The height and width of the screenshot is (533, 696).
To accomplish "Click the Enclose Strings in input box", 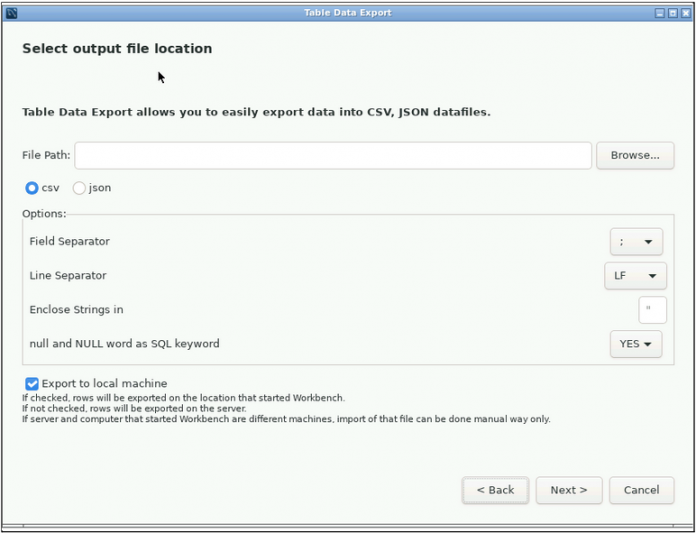I will 652,310.
